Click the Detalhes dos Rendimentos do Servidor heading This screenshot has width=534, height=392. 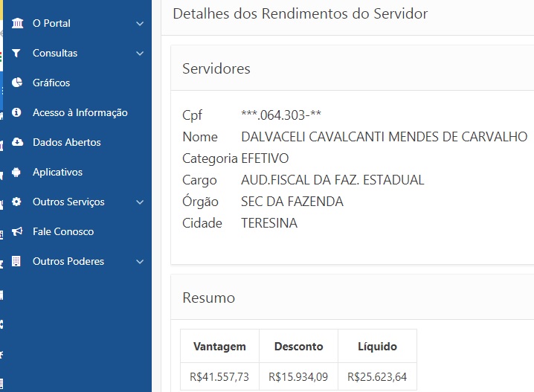pos(300,13)
